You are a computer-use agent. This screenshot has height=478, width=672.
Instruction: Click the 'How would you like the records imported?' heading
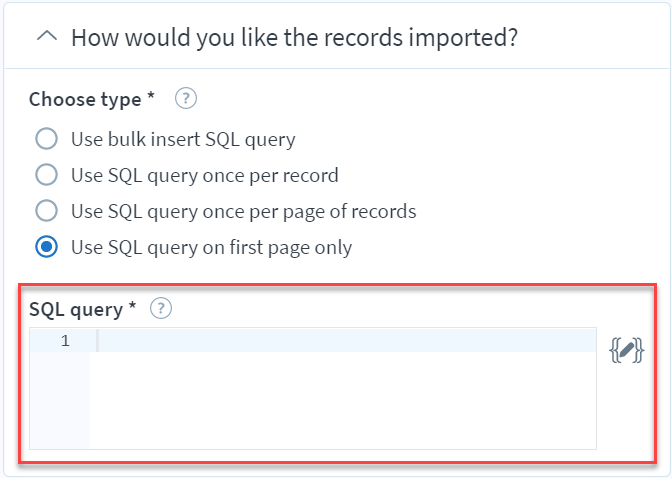coord(294,38)
